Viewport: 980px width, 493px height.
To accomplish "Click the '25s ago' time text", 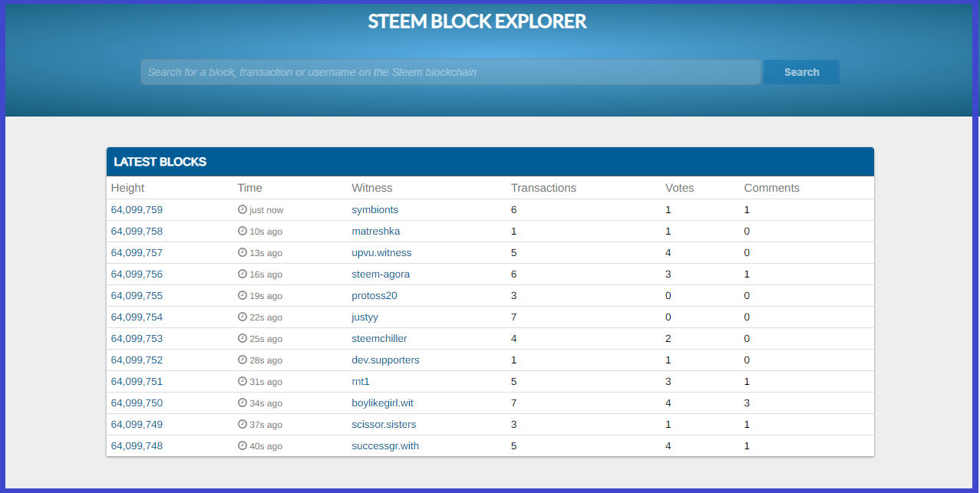I will point(266,339).
